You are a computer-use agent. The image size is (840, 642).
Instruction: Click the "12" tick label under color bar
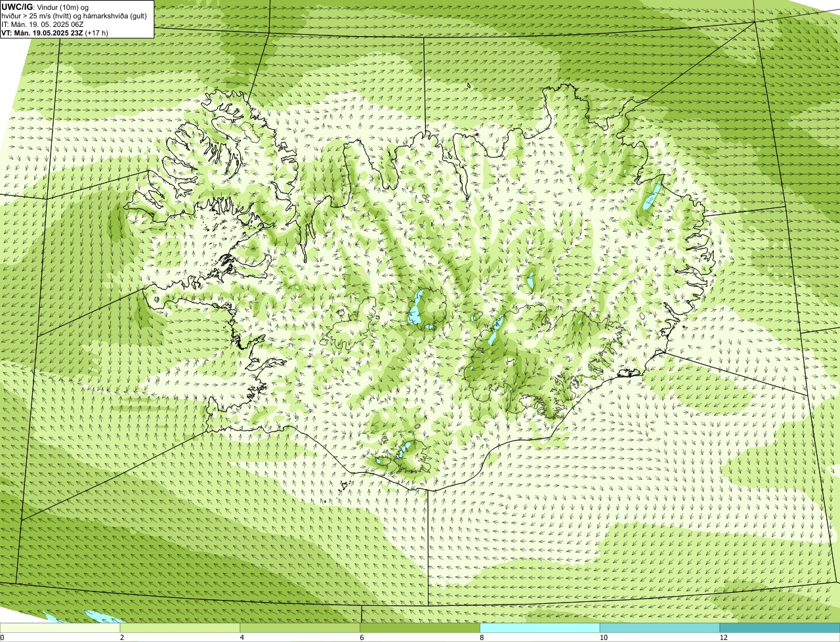(723, 637)
